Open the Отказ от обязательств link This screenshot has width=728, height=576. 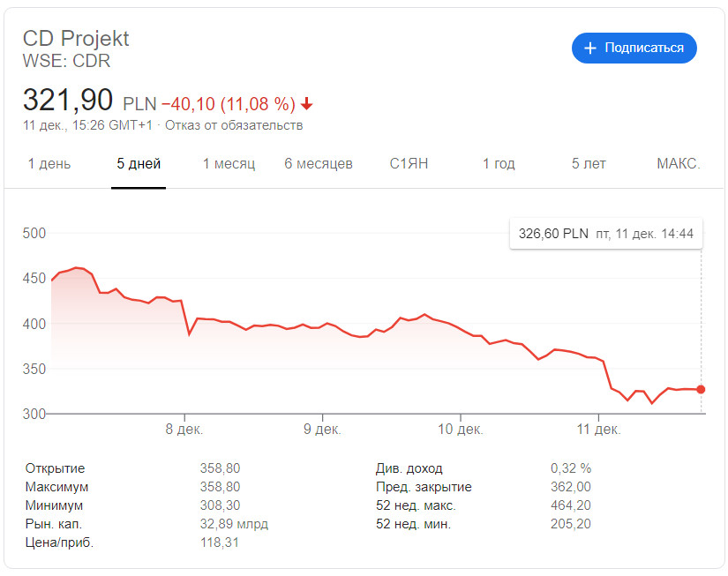tap(234, 125)
